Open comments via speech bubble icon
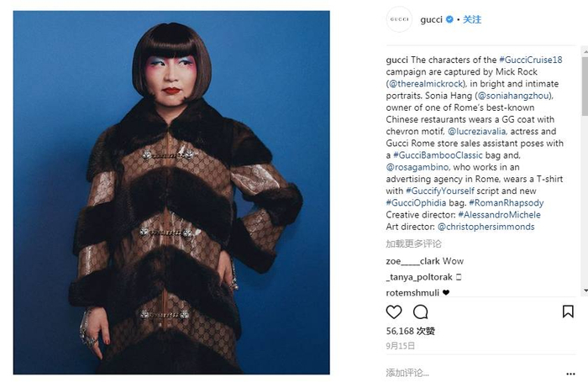The height and width of the screenshot is (382, 588). pyautogui.click(x=420, y=312)
